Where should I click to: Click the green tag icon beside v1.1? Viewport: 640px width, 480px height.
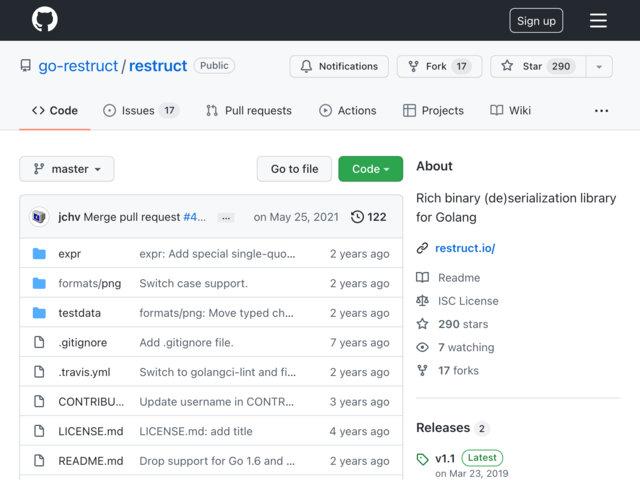click(422, 459)
